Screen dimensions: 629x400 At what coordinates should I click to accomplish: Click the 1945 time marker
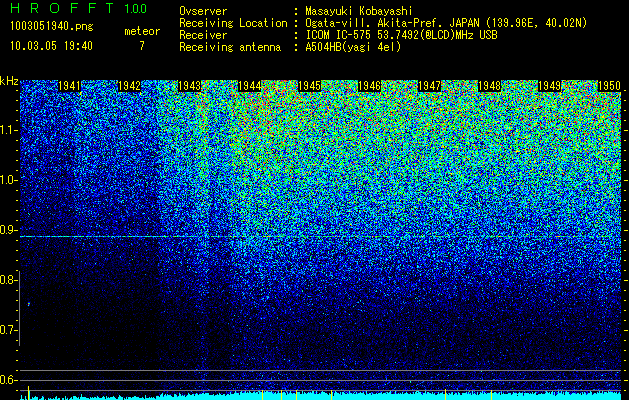(310, 86)
